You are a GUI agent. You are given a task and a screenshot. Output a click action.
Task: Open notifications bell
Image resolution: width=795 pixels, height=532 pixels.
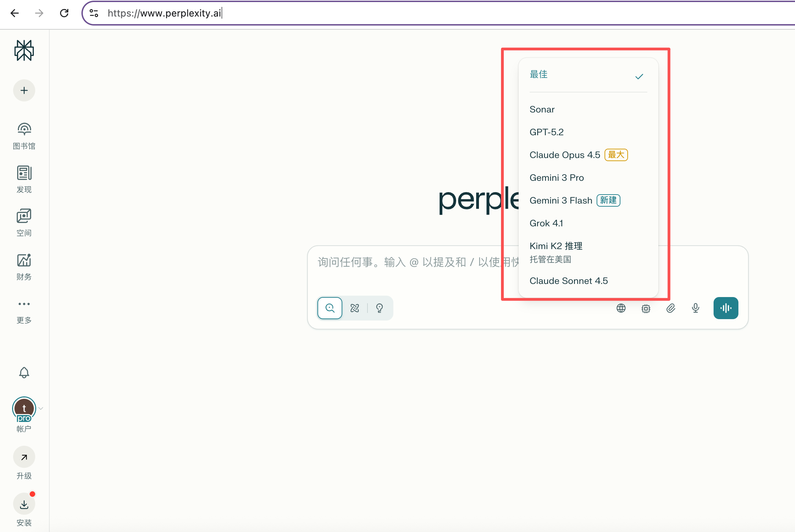(x=24, y=373)
